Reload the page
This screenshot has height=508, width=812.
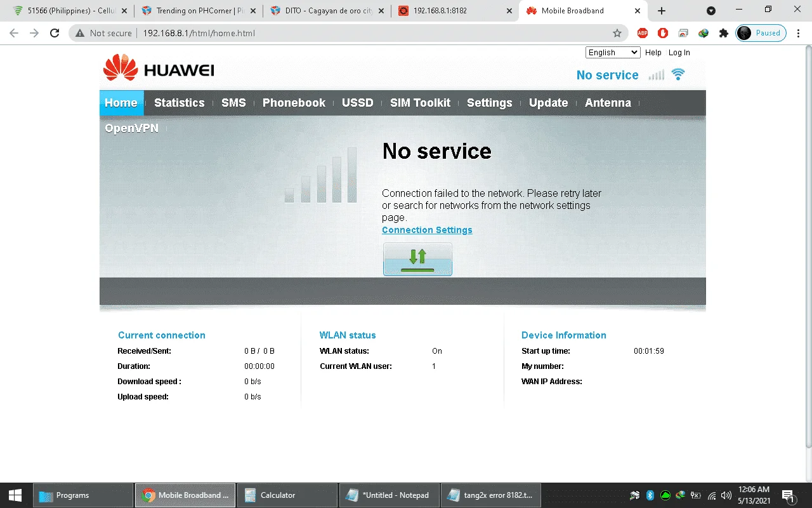coord(55,33)
